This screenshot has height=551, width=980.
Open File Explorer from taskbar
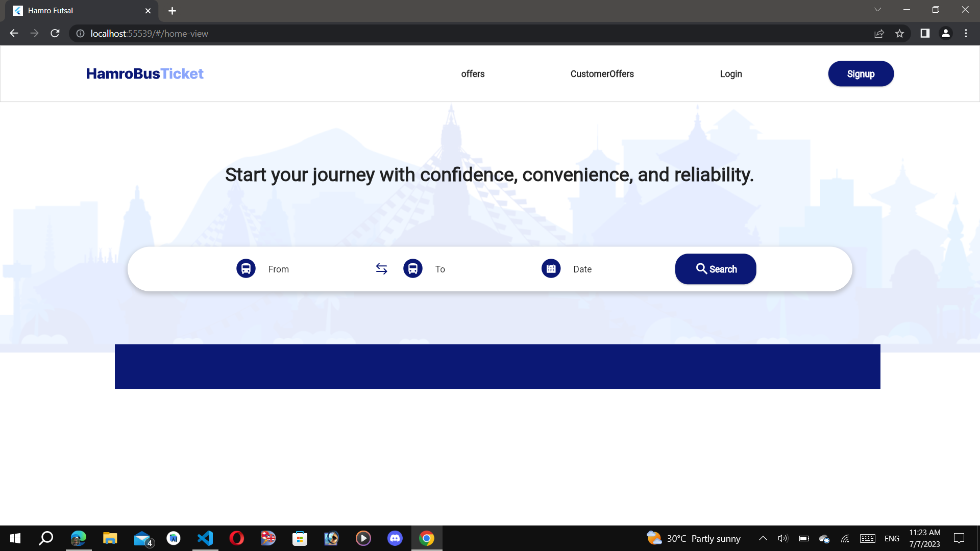[110, 538]
